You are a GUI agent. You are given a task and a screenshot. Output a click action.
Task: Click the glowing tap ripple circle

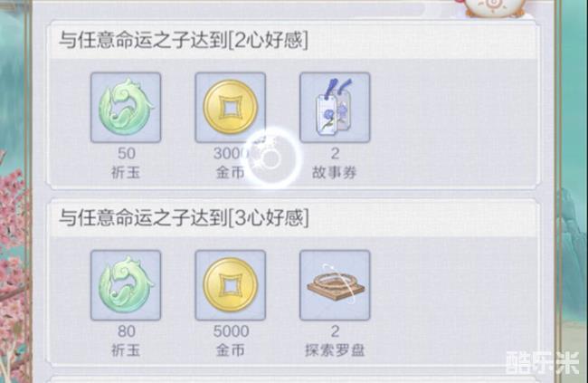[x=270, y=158]
